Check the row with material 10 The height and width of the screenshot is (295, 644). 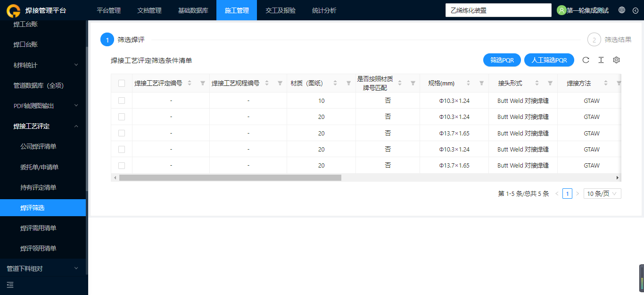[122, 101]
